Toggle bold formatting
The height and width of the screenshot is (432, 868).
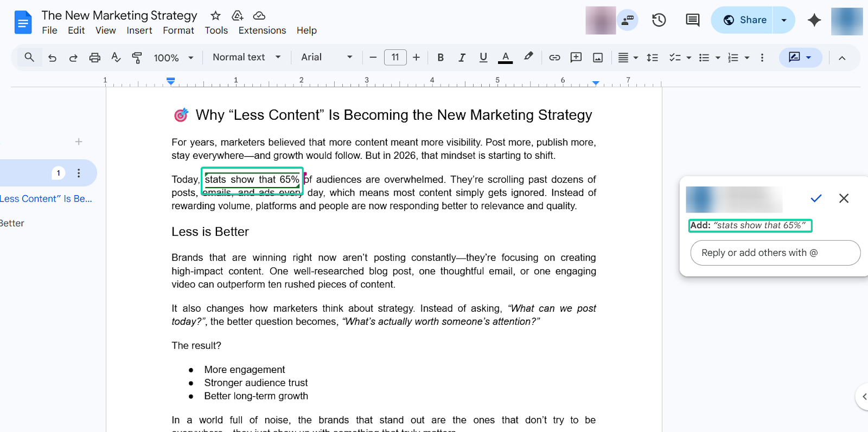coord(441,57)
